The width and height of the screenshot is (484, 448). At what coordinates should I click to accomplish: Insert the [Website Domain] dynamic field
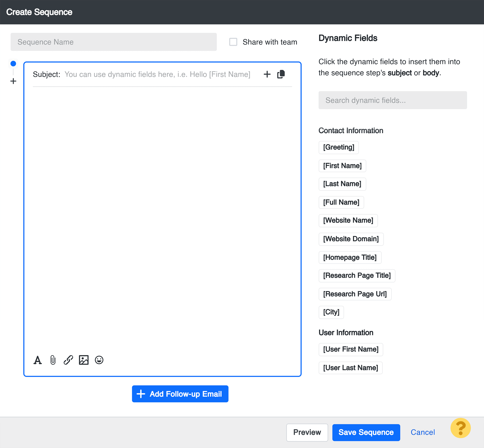click(351, 239)
